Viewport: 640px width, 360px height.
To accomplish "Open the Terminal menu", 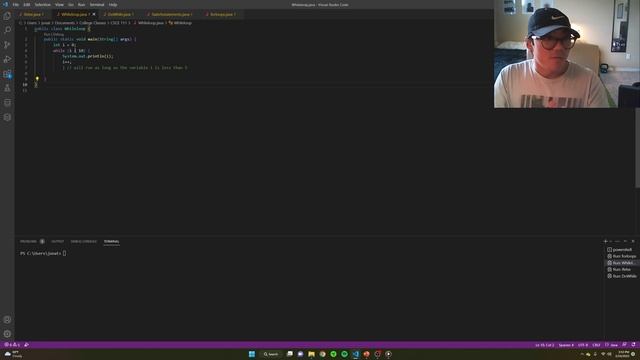I will (97, 4).
